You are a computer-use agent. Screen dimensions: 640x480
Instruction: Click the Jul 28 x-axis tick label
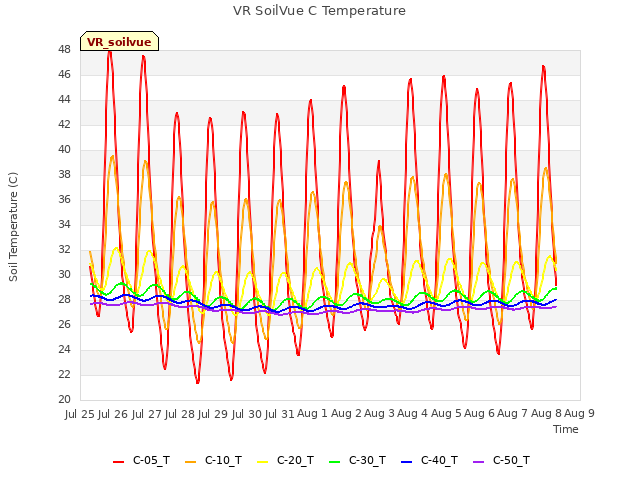[x=180, y=414]
